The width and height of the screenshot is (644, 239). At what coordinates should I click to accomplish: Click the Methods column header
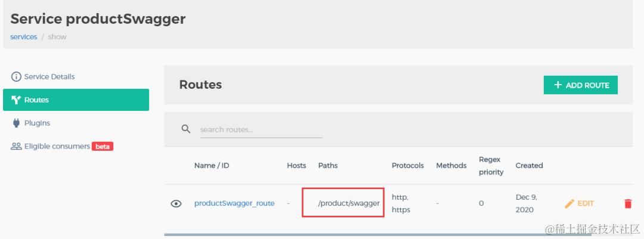pyautogui.click(x=451, y=166)
